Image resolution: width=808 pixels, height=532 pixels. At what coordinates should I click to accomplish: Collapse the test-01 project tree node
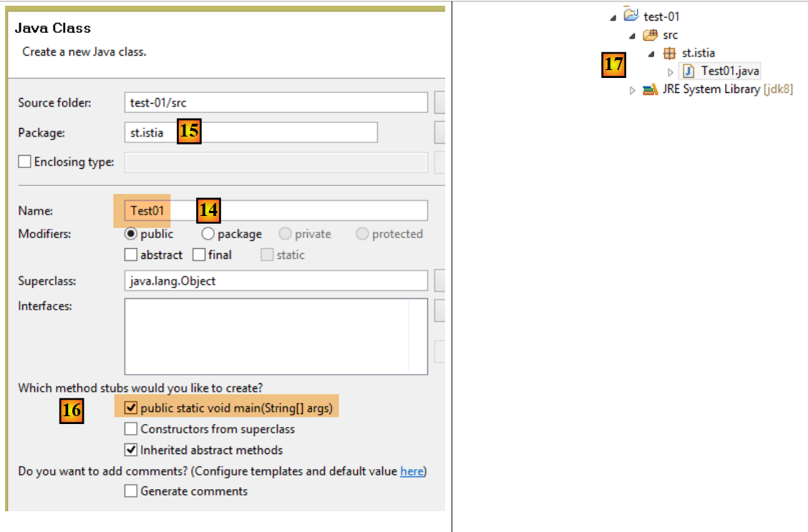[613, 16]
